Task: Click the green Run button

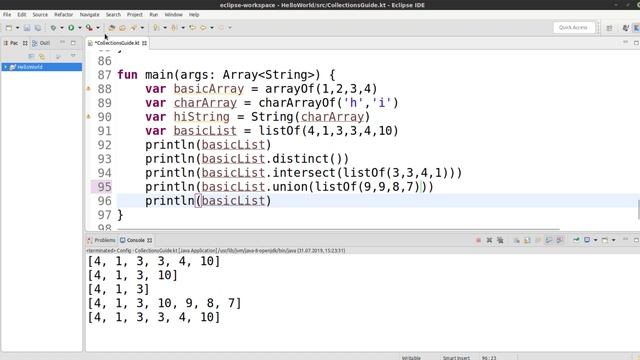Action: [71, 28]
